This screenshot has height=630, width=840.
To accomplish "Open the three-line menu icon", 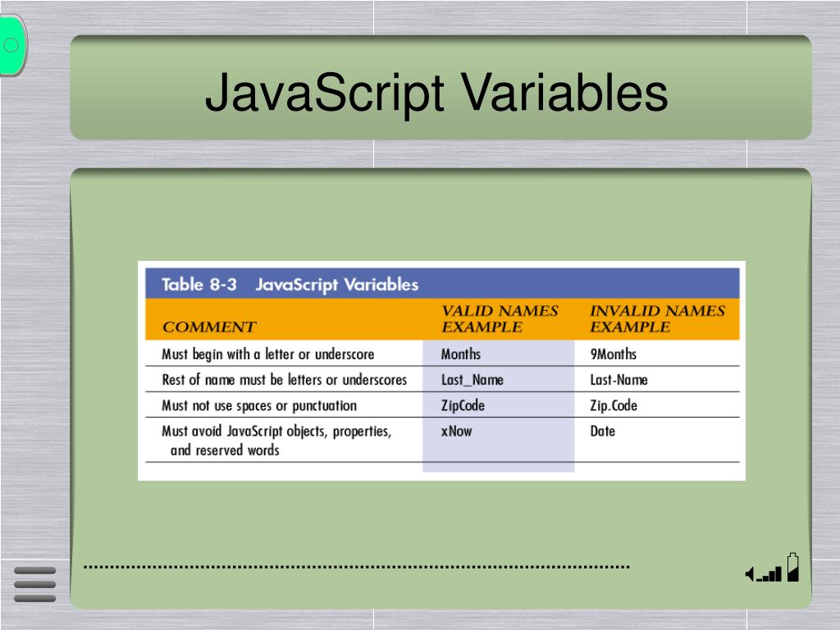I will point(34,584).
